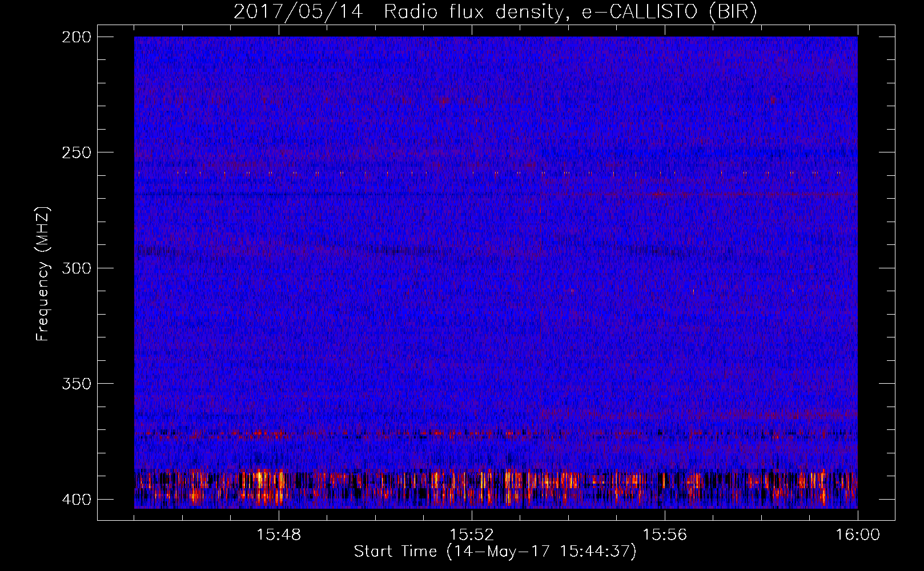Click the 15:56 time tick label
Viewport: 924px width, 571px height.
pyautogui.click(x=665, y=535)
